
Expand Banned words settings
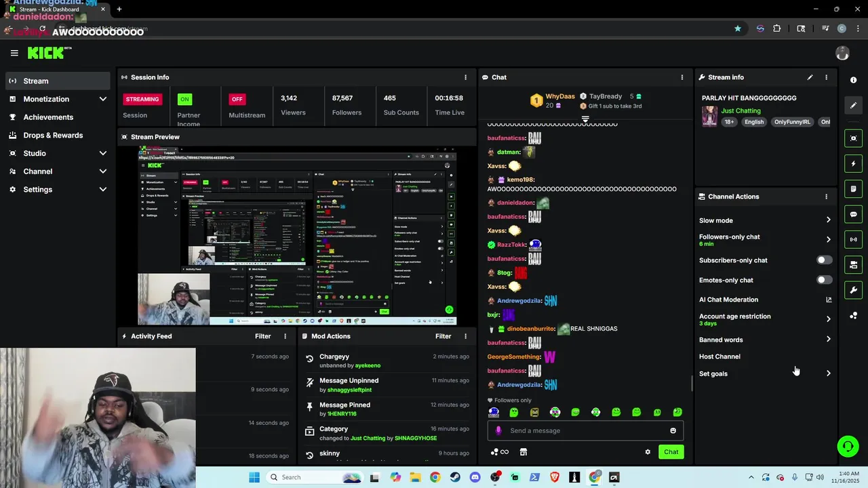click(828, 340)
